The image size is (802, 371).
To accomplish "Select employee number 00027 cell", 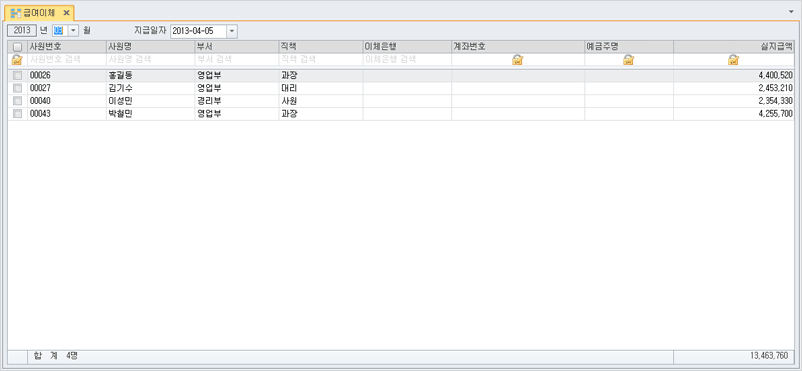I will pyautogui.click(x=67, y=88).
